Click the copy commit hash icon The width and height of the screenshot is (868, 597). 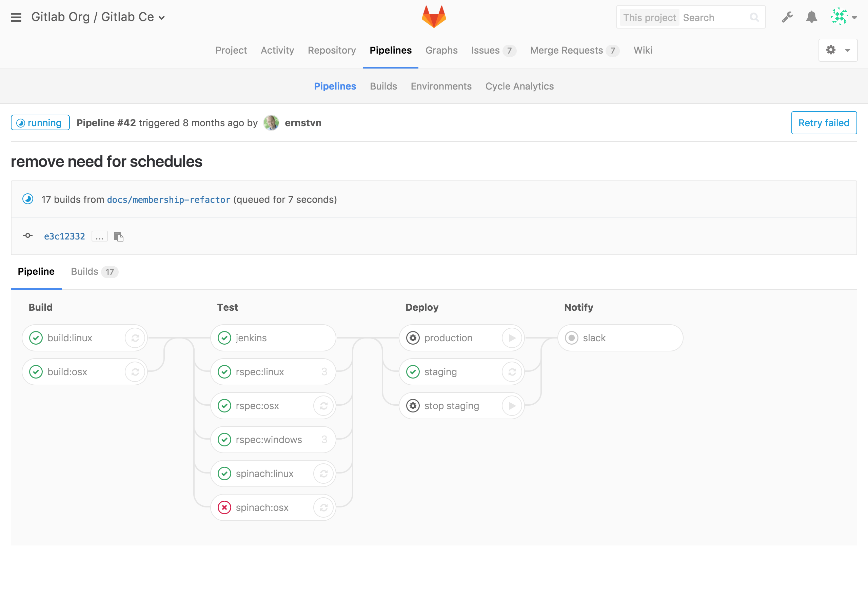[117, 235]
